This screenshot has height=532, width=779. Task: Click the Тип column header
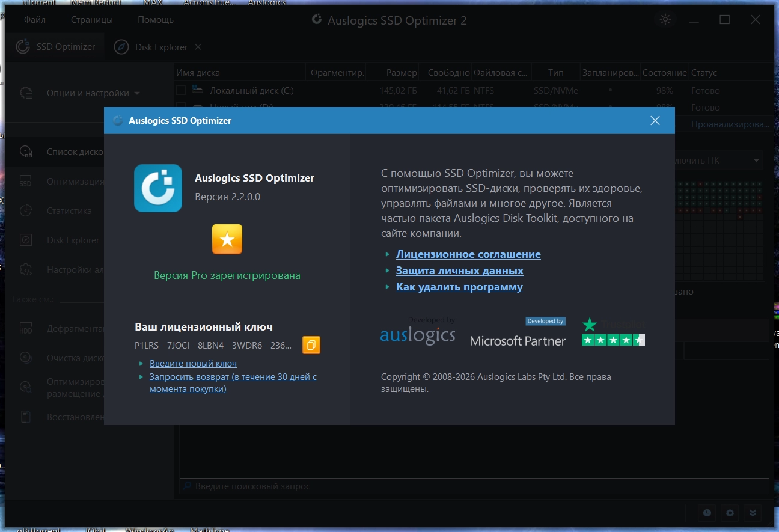click(x=556, y=73)
